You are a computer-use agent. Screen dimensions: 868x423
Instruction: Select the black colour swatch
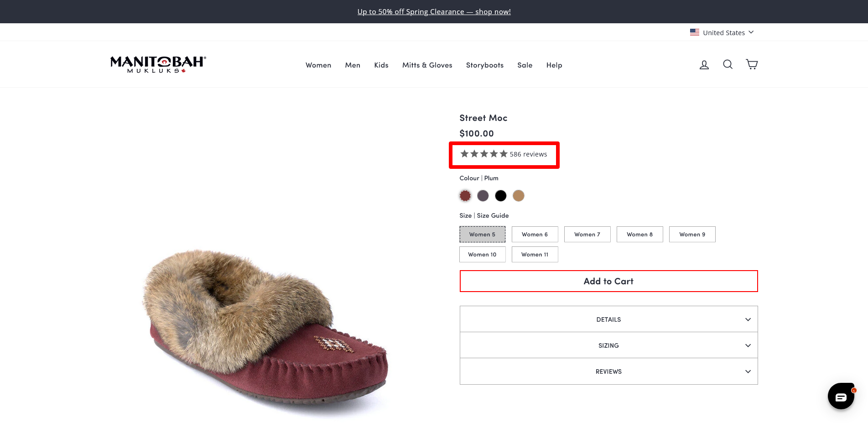pos(500,196)
